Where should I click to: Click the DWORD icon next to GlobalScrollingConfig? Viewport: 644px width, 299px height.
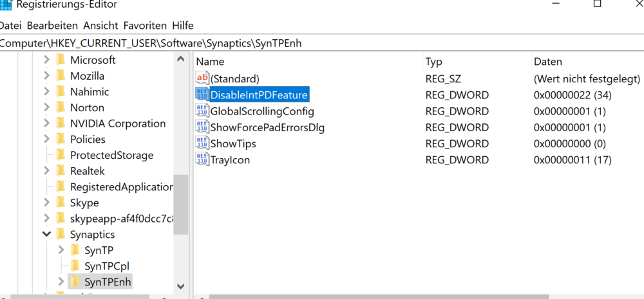pyautogui.click(x=202, y=111)
